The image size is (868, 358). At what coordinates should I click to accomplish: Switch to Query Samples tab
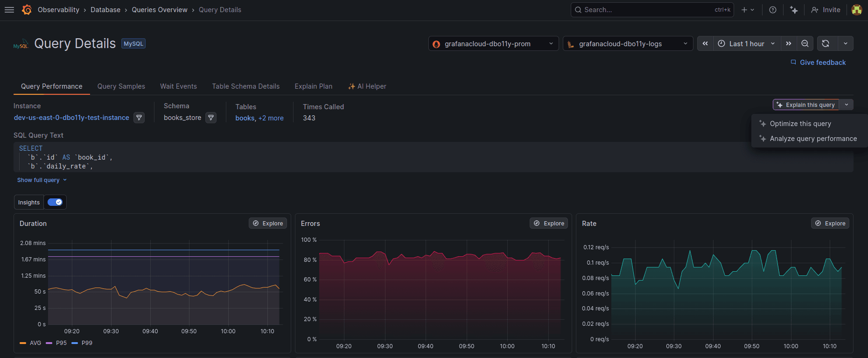pos(121,86)
